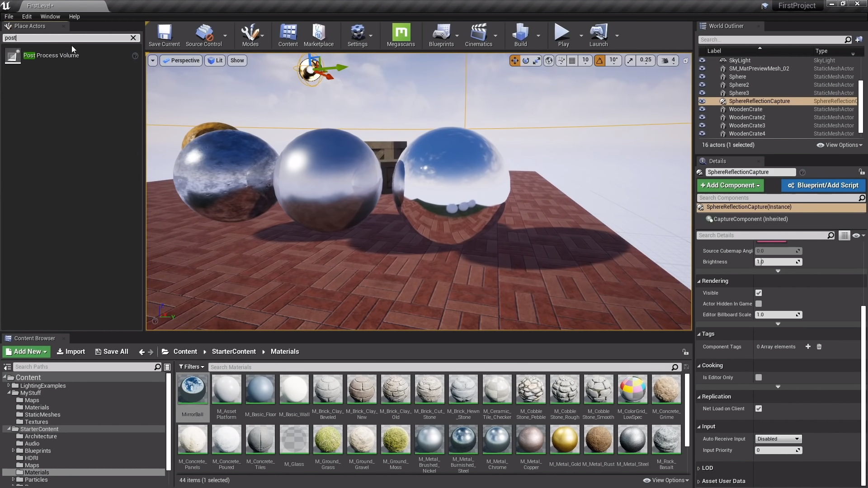Uncheck the Visible rendering checkbox

[759, 293]
